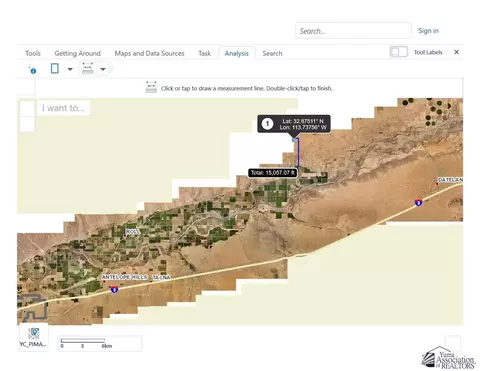This screenshot has width=480, height=371.
Task: Click the Yuma Association of Realtors logo
Action: click(448, 358)
